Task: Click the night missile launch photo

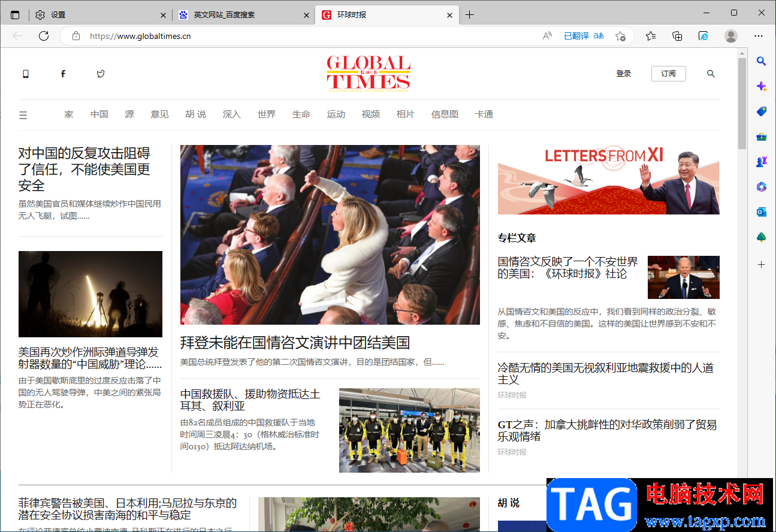Action: coord(90,294)
